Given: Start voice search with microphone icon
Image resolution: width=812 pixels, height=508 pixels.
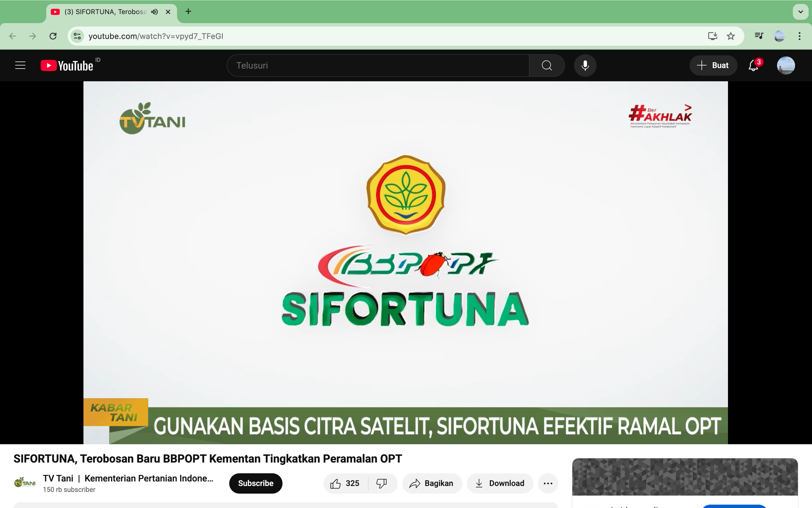Looking at the screenshot, I should [x=585, y=65].
